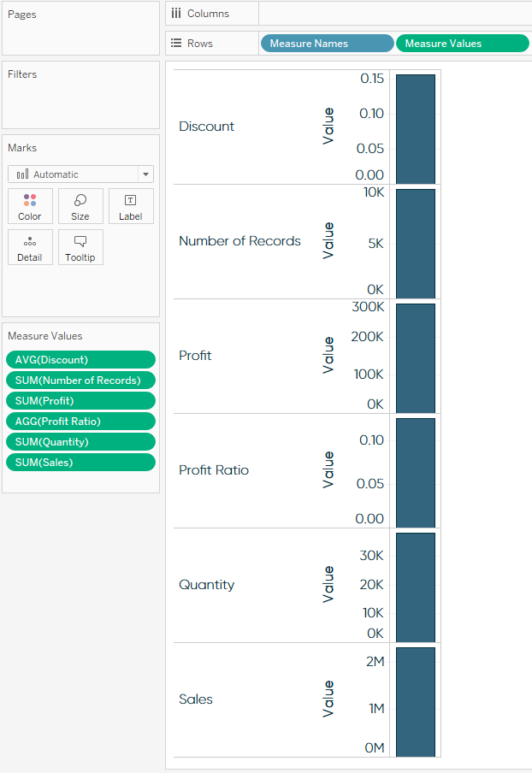Open the Color option on the Marks card
Screen dimensions: 532x773
click(29, 205)
